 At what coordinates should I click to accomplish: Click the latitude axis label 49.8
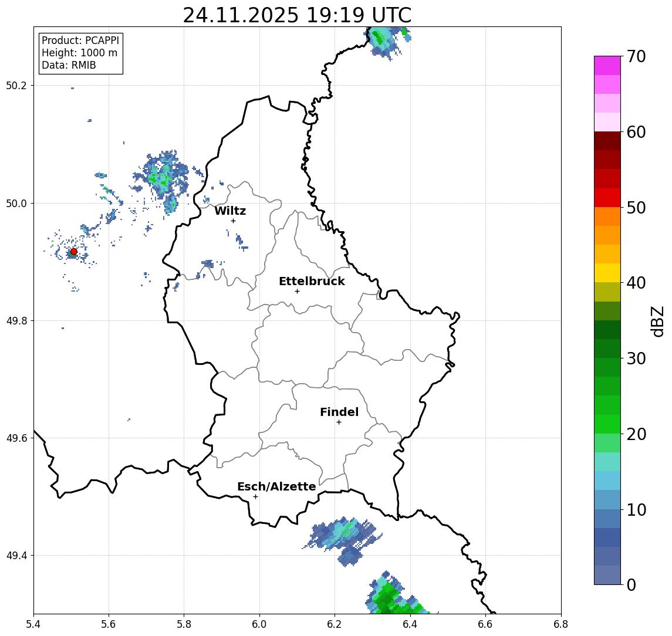point(16,320)
